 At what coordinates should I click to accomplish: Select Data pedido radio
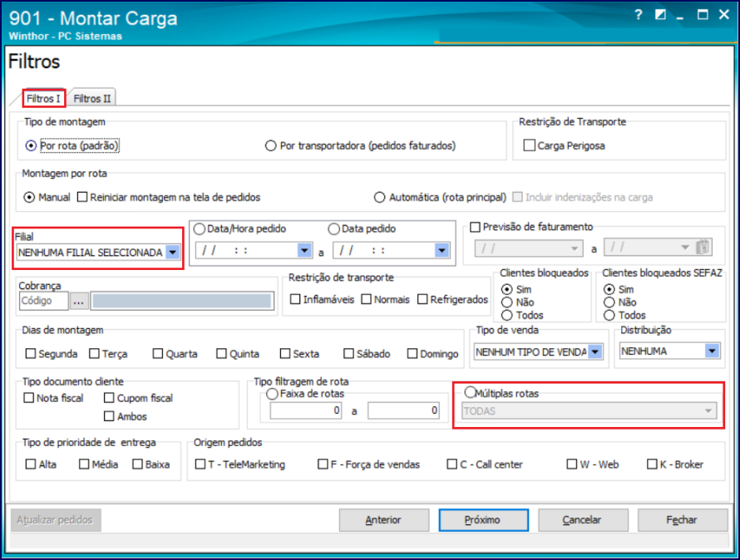[x=333, y=228]
